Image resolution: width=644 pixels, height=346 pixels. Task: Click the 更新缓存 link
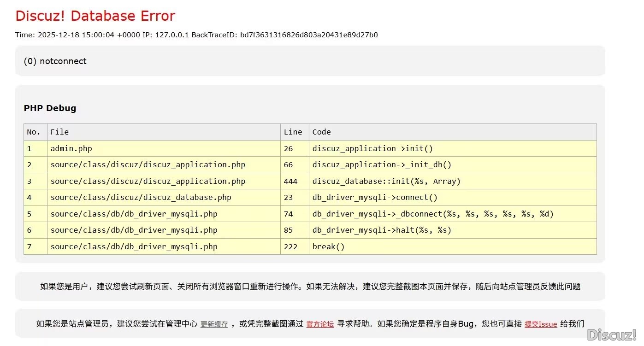coord(214,324)
